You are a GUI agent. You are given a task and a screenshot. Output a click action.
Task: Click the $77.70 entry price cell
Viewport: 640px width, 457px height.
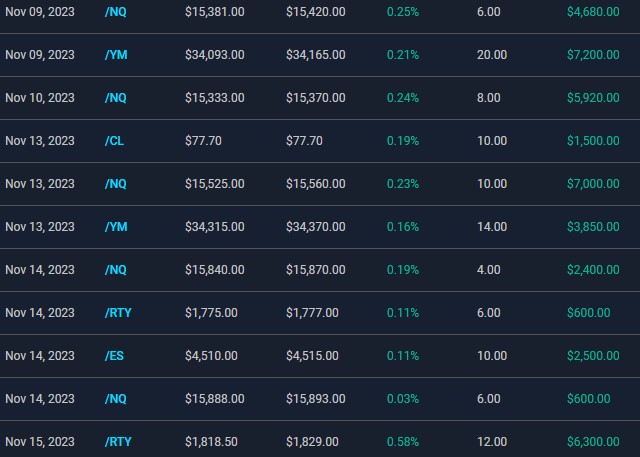[x=203, y=141]
